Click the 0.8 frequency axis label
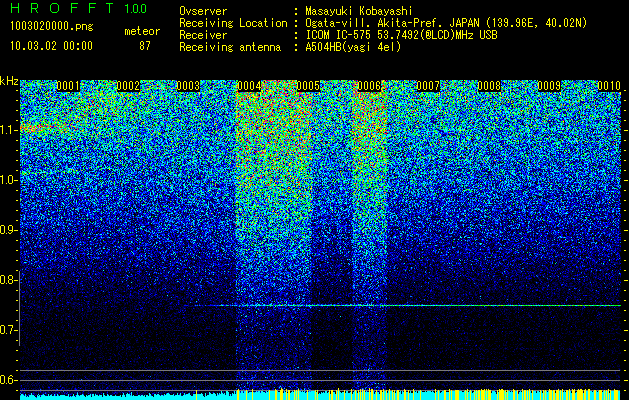 7,280
